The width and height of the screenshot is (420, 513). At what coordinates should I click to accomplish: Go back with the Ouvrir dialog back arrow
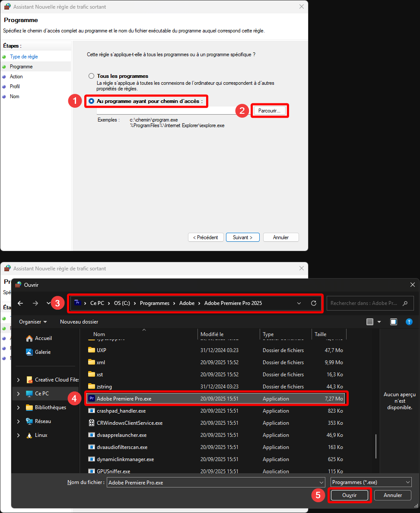click(20, 303)
